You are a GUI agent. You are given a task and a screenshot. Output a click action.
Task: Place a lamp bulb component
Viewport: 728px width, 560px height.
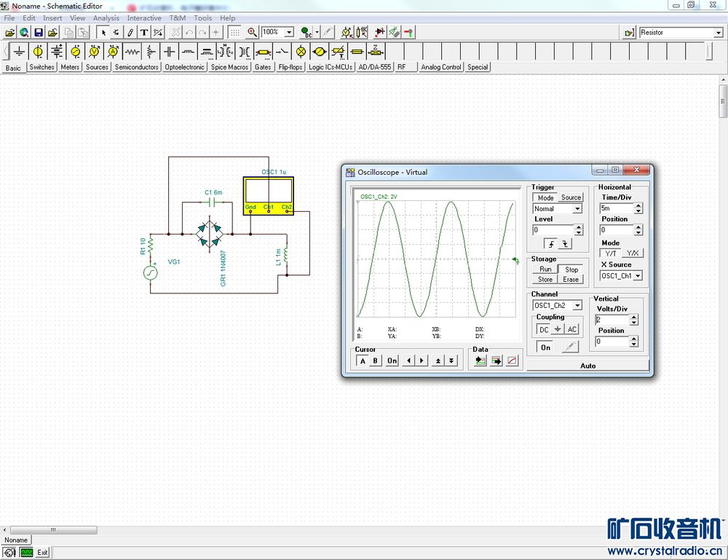point(301,52)
